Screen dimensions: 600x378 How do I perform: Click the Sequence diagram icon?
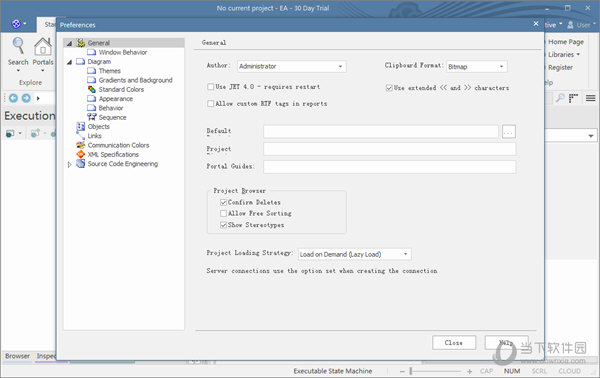click(91, 117)
